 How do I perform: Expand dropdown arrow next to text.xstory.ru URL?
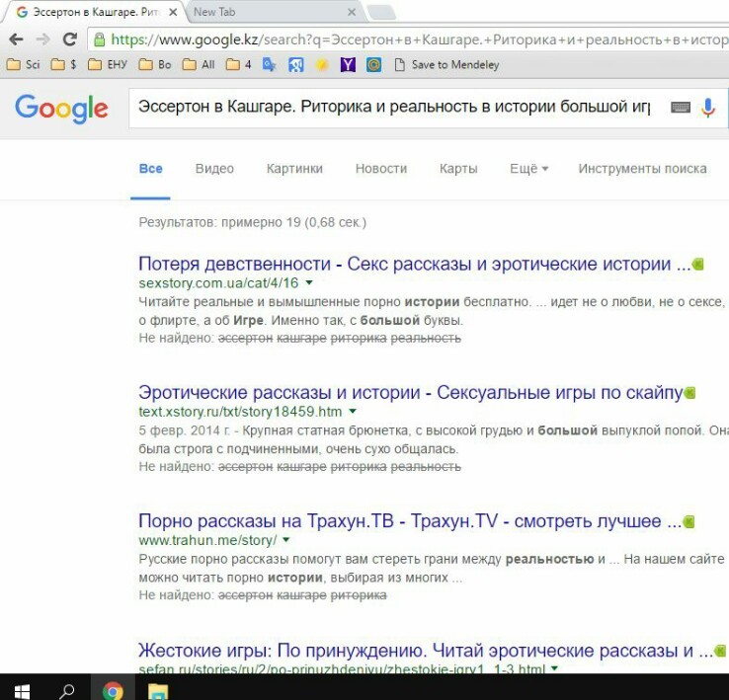coord(353,412)
